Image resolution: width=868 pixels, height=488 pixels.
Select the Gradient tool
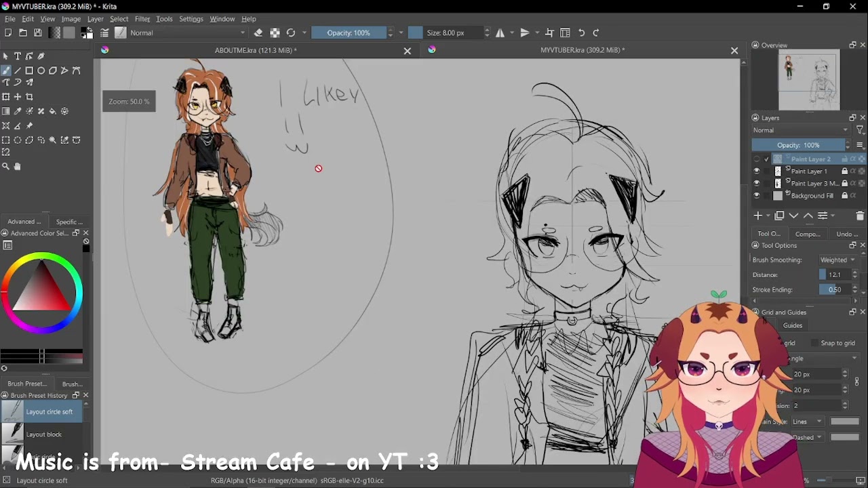point(6,111)
